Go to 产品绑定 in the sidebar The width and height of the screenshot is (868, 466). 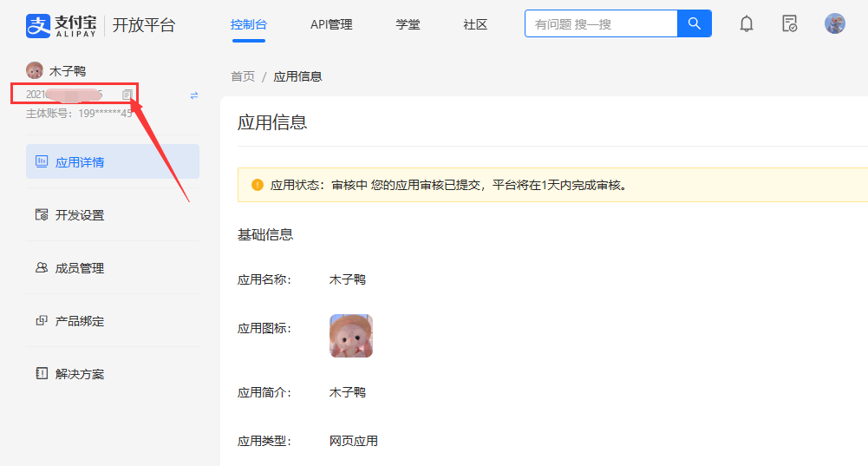pos(80,321)
